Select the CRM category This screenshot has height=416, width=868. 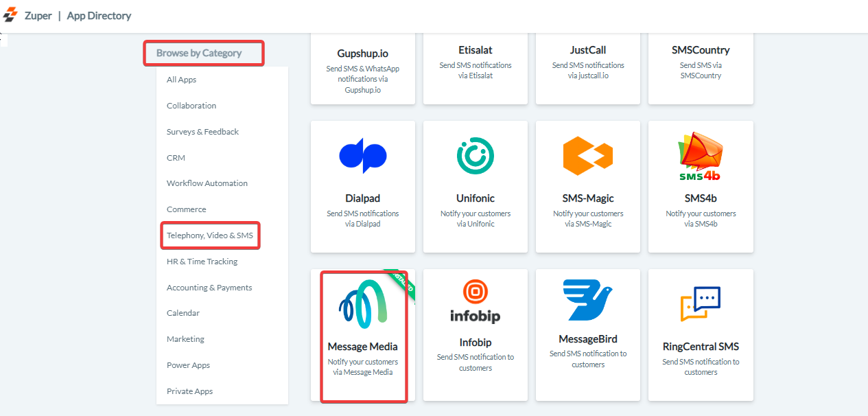pyautogui.click(x=176, y=158)
